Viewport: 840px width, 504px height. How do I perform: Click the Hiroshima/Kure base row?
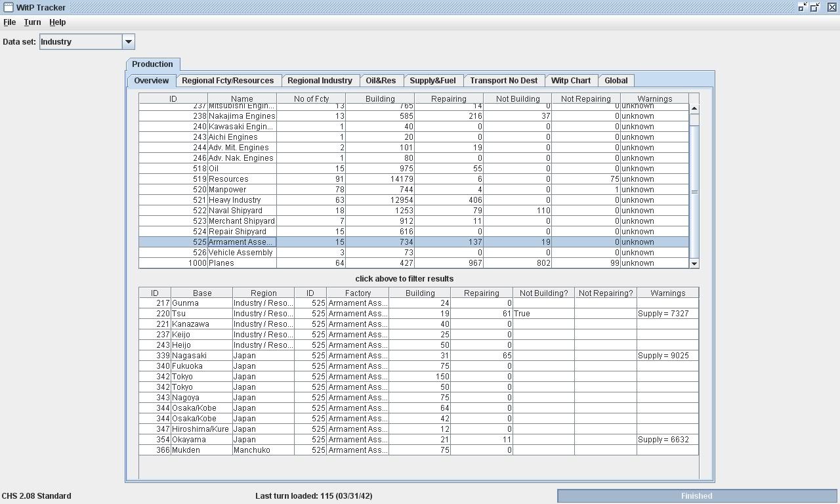coord(419,429)
